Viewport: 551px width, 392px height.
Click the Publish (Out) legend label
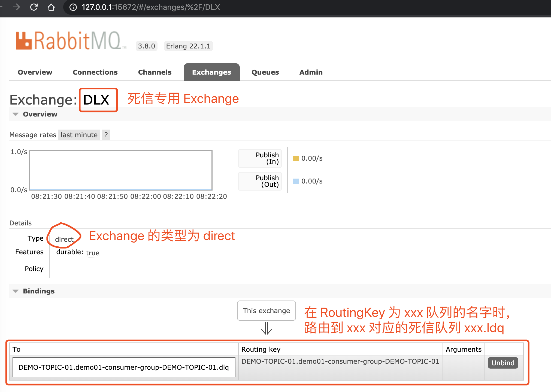tap(260, 181)
